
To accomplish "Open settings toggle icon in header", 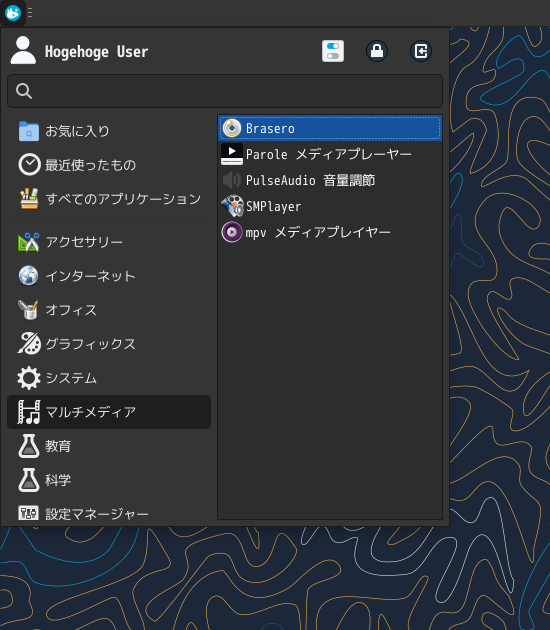I will tap(333, 51).
